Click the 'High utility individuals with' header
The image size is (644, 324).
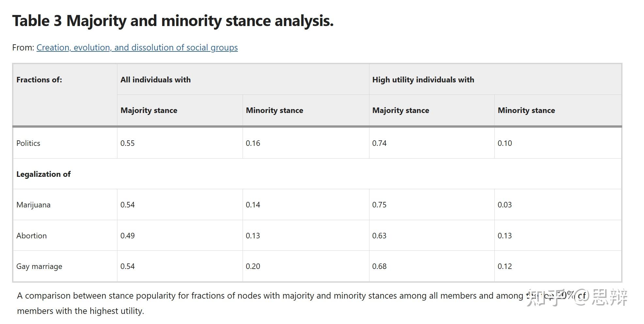[423, 80]
